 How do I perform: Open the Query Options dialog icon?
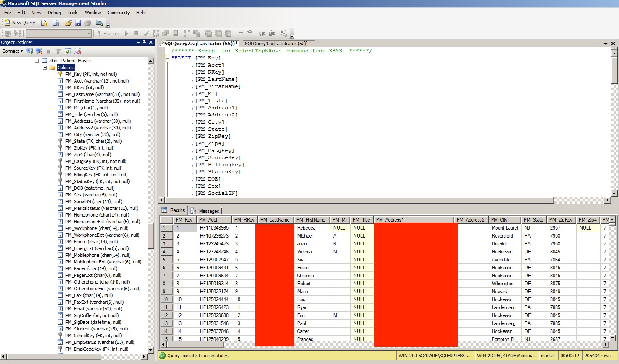pos(165,33)
